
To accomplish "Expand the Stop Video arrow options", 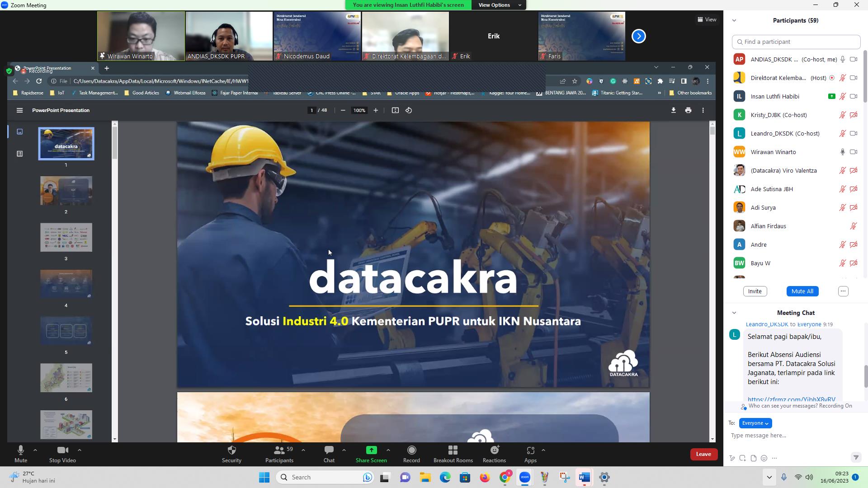I will (79, 450).
